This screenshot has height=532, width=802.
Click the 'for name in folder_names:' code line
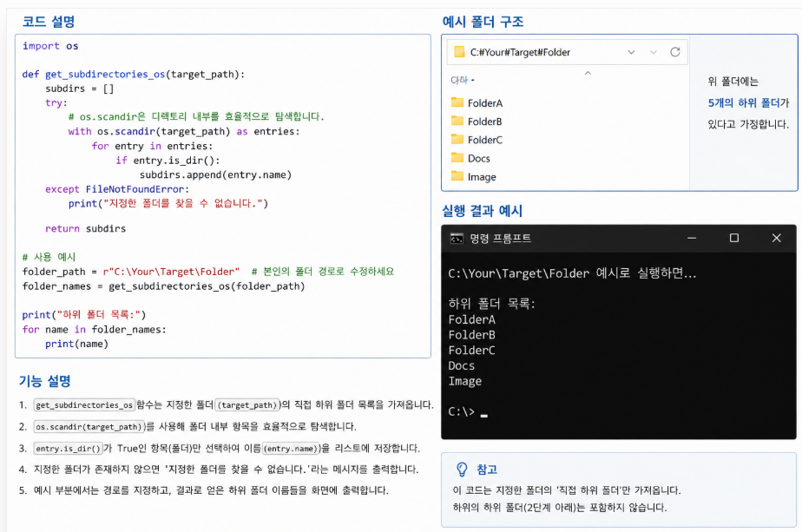pos(94,330)
